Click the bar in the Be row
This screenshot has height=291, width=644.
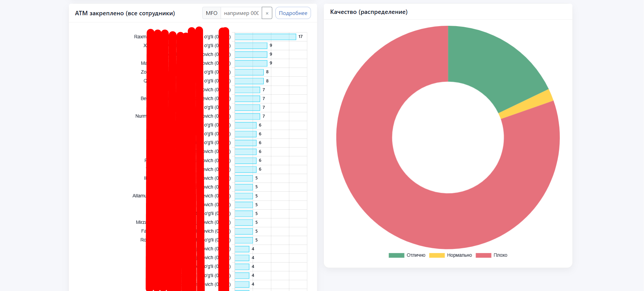point(247,99)
